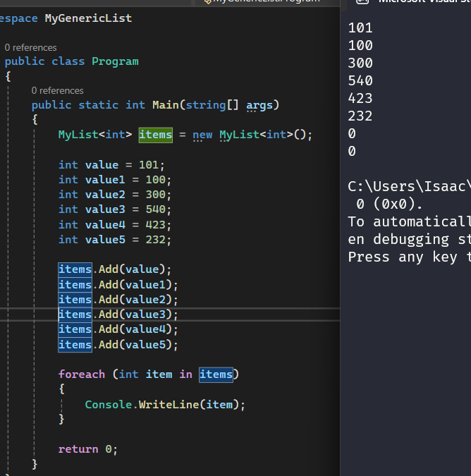Click console output line 100

pyautogui.click(x=360, y=46)
